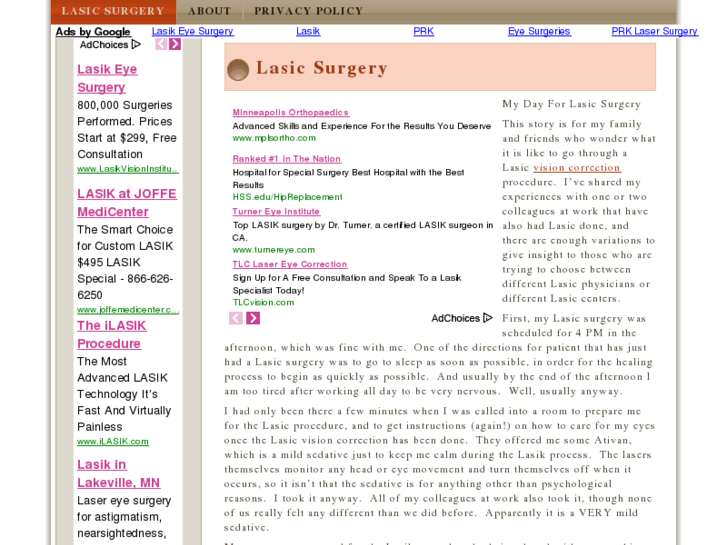Click the Lasic Surgery page heading
This screenshot has width=727, height=545.
(321, 68)
